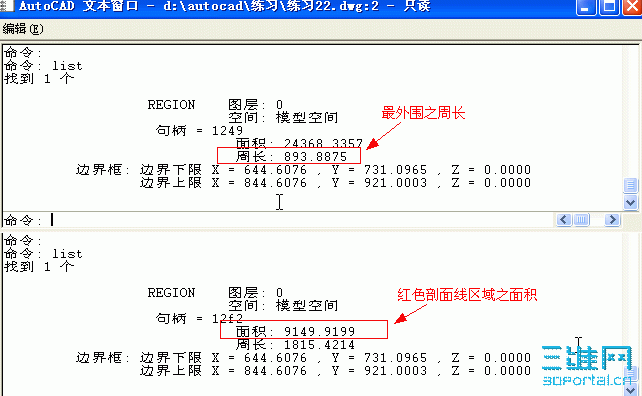Click the text 句柄 = 12f2
The image size is (642, 396).
[x=199, y=319]
